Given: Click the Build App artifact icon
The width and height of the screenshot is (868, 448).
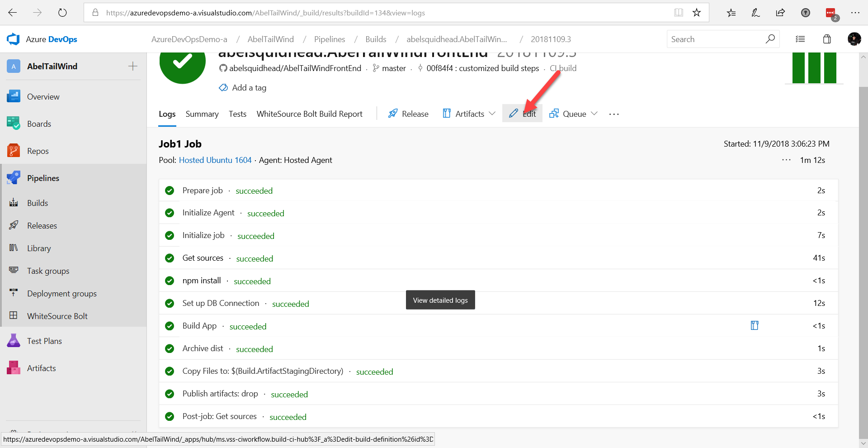Looking at the screenshot, I should [x=755, y=325].
